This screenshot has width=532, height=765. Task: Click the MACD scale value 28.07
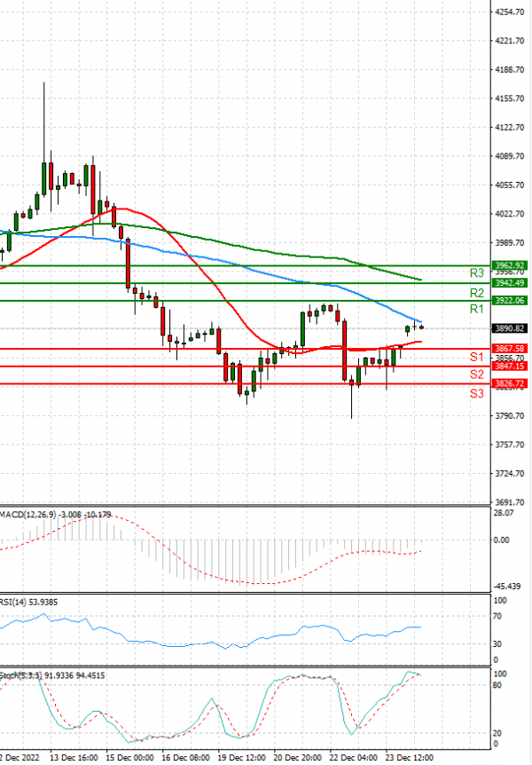pyautogui.click(x=504, y=513)
